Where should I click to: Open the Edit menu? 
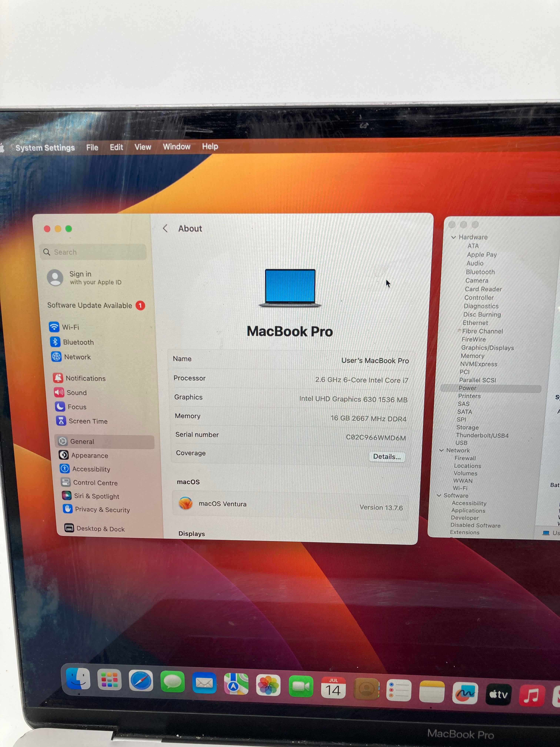[x=116, y=147]
